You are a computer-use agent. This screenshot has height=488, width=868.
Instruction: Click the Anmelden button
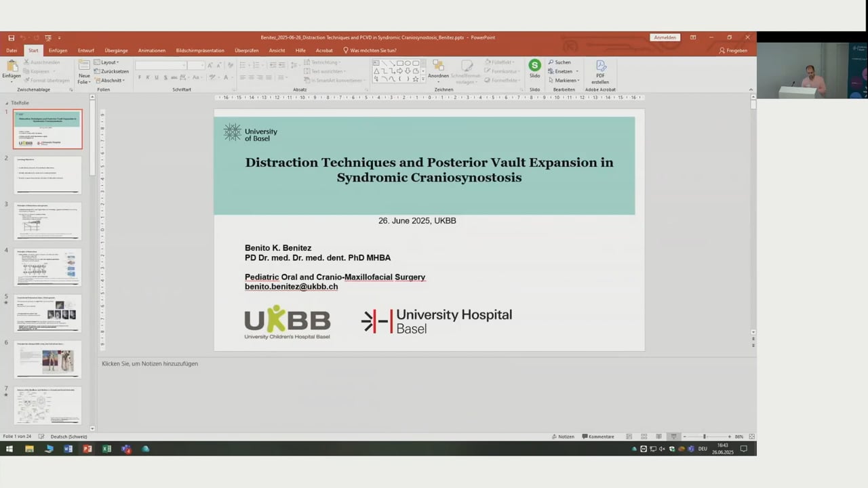[665, 37]
